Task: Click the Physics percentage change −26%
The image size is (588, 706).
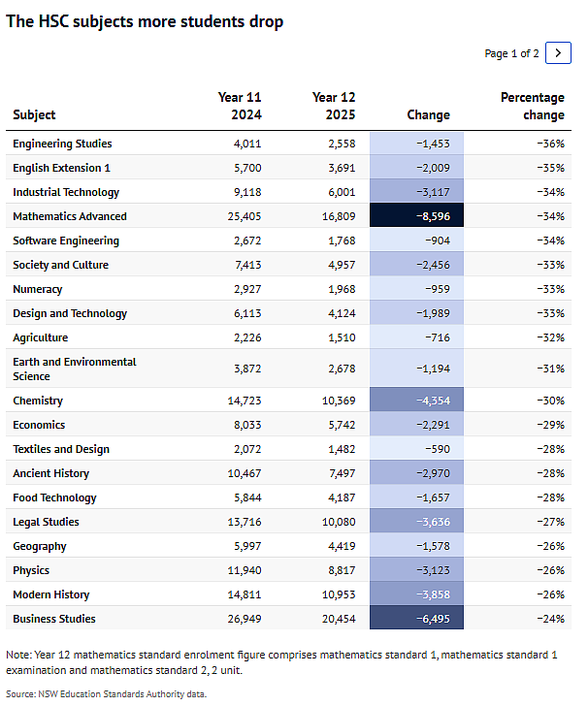Action: (550, 570)
